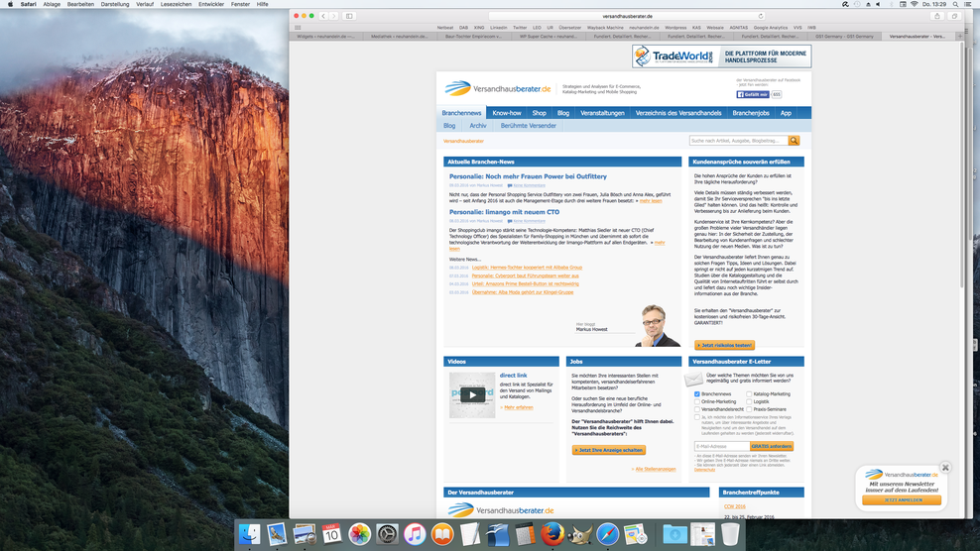
Task: Show all tabs overview button
Action: click(x=954, y=16)
